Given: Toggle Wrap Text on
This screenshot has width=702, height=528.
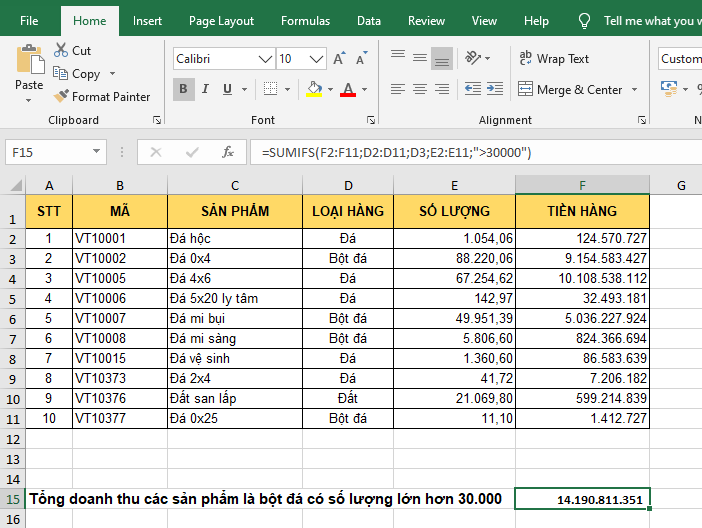Looking at the screenshot, I should pos(553,59).
